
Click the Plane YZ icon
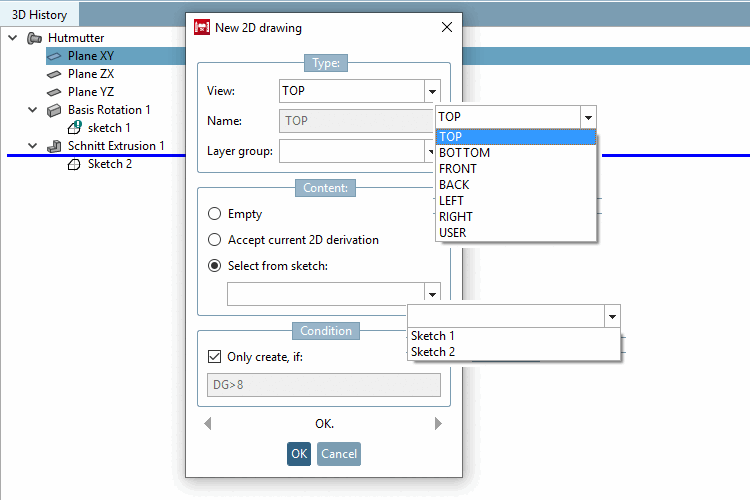tap(54, 92)
